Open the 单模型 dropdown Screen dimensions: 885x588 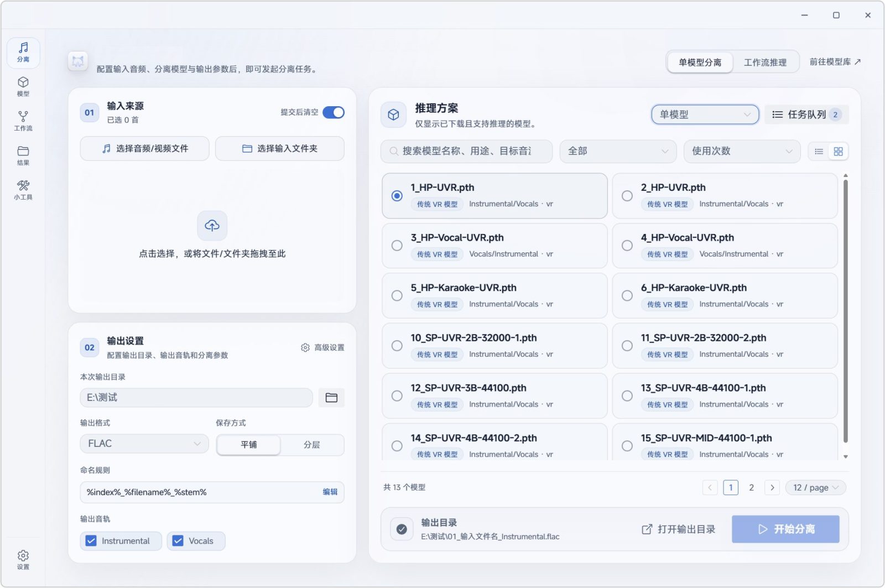(x=705, y=115)
